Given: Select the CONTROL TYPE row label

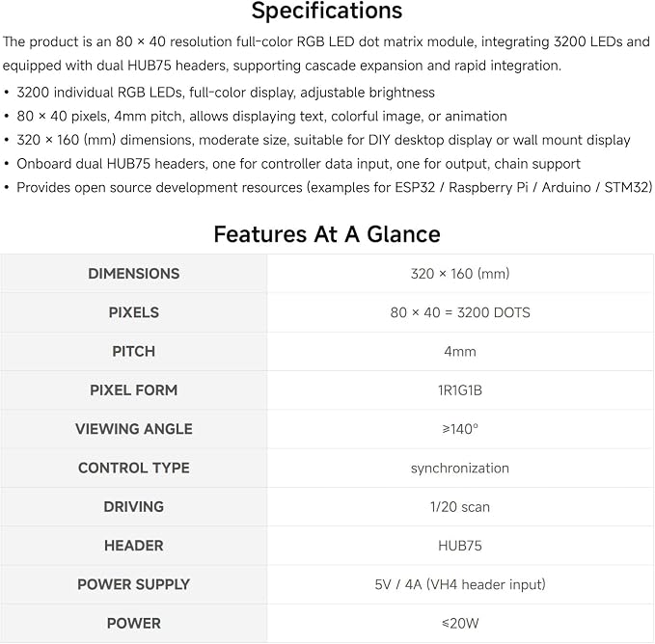Looking at the screenshot, I should (134, 468).
